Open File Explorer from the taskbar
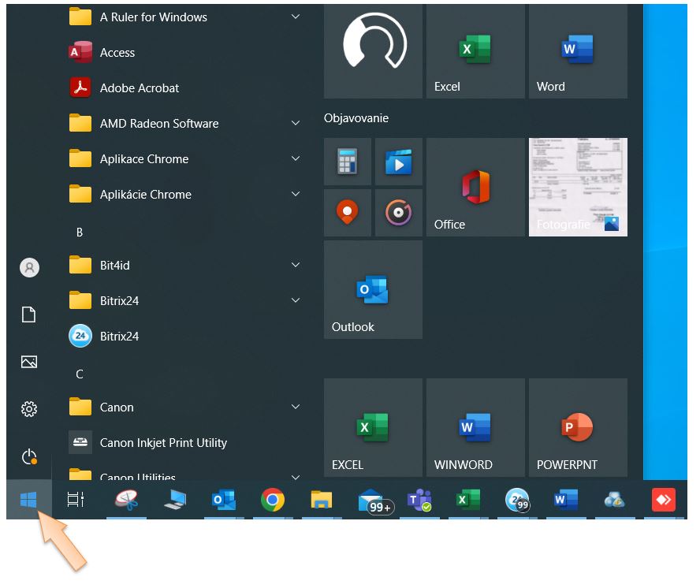 click(x=321, y=500)
